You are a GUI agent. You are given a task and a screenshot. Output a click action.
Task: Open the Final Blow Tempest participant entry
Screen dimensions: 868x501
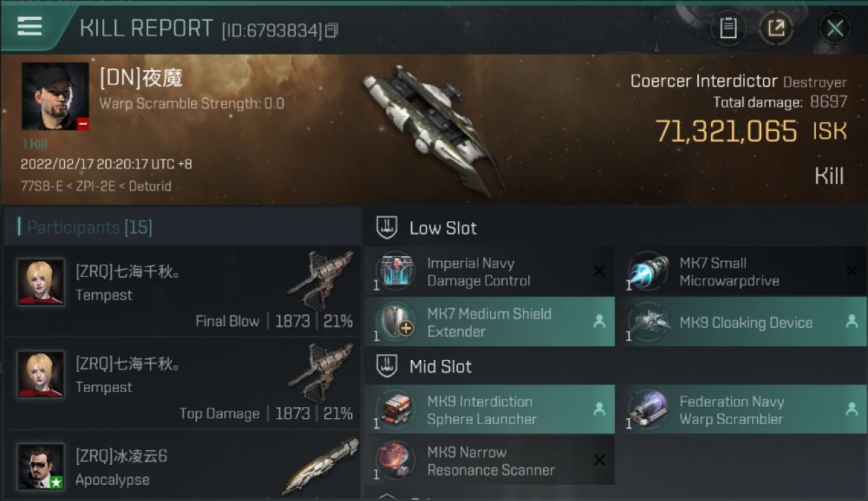tap(182, 291)
